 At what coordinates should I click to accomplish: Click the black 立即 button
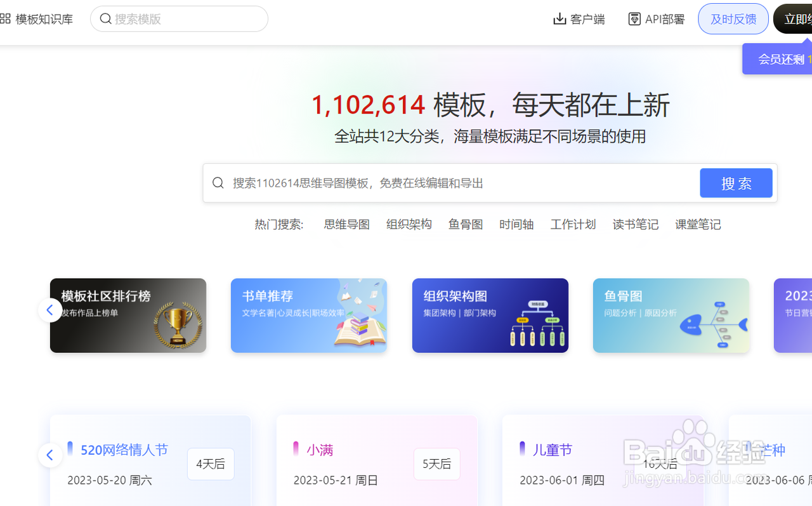pos(793,19)
